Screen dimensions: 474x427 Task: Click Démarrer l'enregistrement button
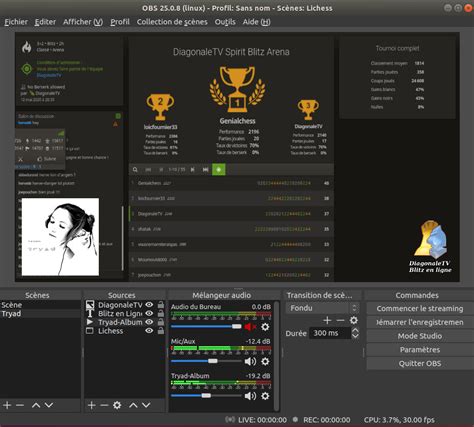(x=420, y=322)
